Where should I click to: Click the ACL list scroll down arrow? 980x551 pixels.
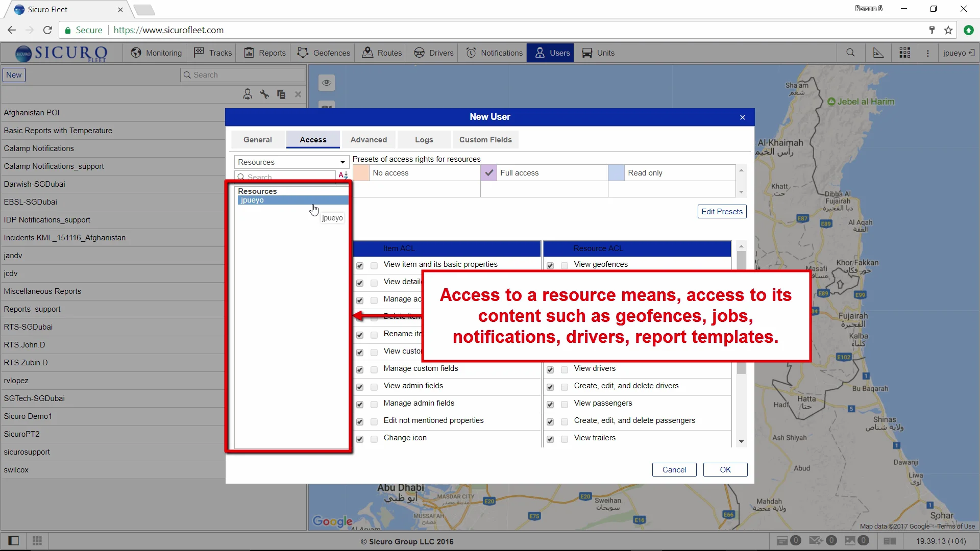741,442
